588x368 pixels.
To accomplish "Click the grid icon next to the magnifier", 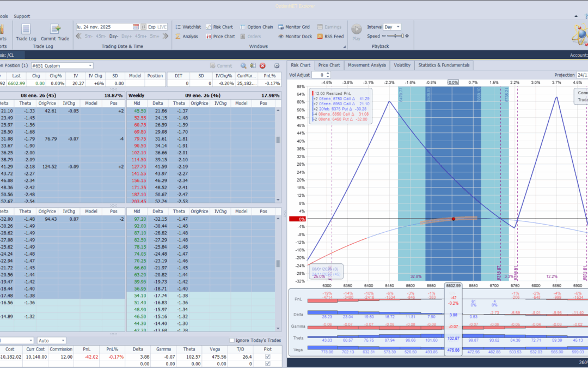I will (x=253, y=66).
